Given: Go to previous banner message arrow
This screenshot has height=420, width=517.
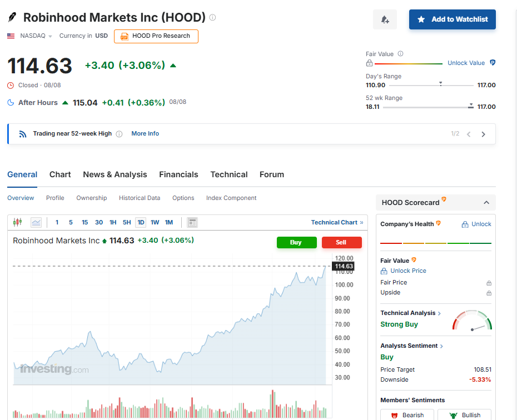Looking at the screenshot, I should (469, 134).
